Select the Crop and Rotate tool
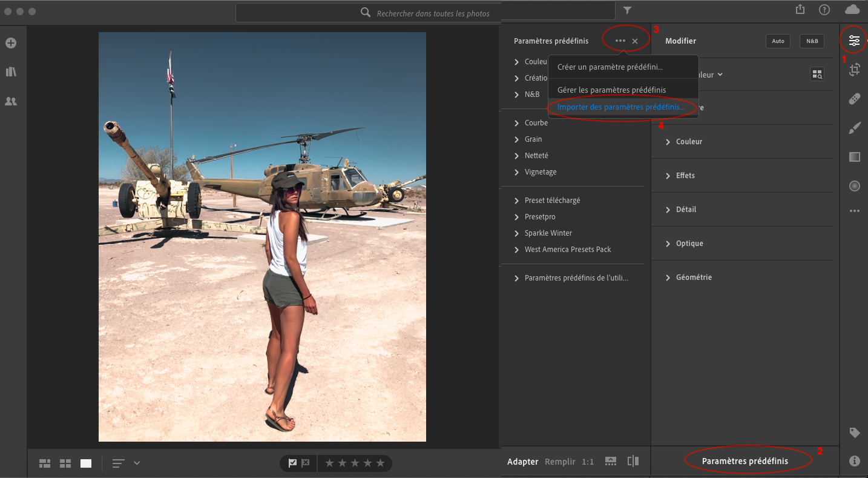The width and height of the screenshot is (868, 478). (x=854, y=70)
